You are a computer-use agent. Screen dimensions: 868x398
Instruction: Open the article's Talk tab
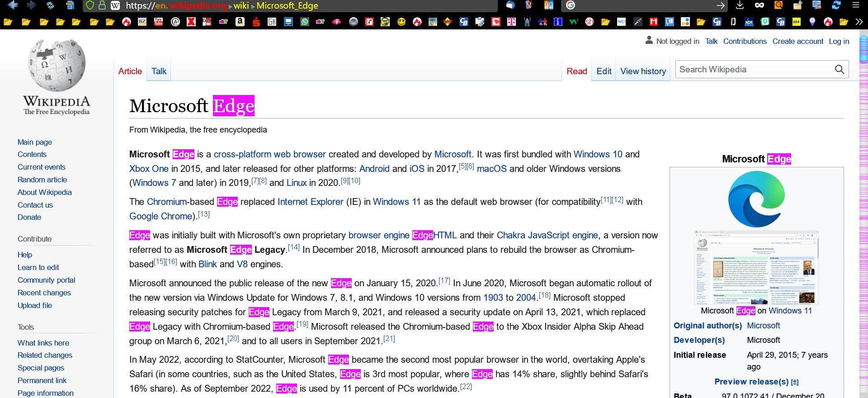pyautogui.click(x=159, y=71)
